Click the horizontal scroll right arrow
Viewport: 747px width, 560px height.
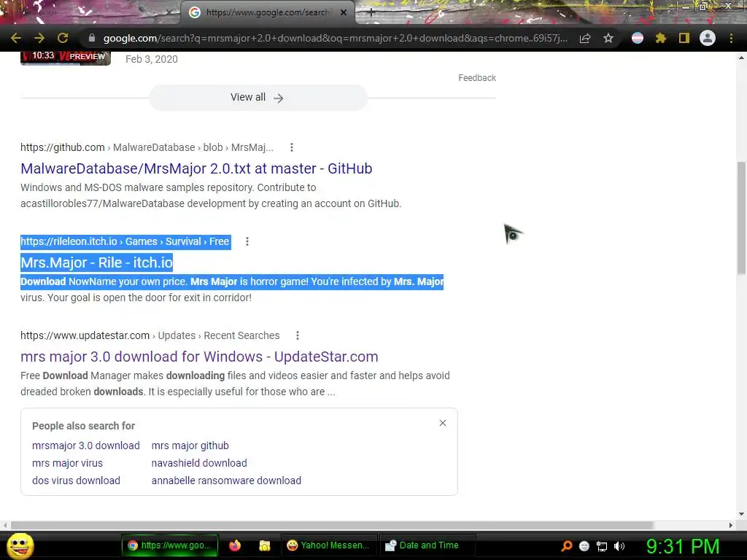point(731,525)
